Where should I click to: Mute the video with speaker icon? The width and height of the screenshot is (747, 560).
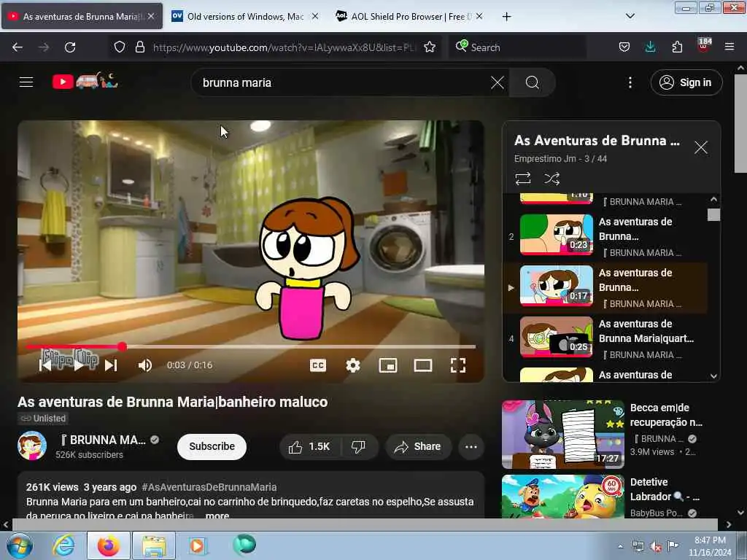click(145, 365)
